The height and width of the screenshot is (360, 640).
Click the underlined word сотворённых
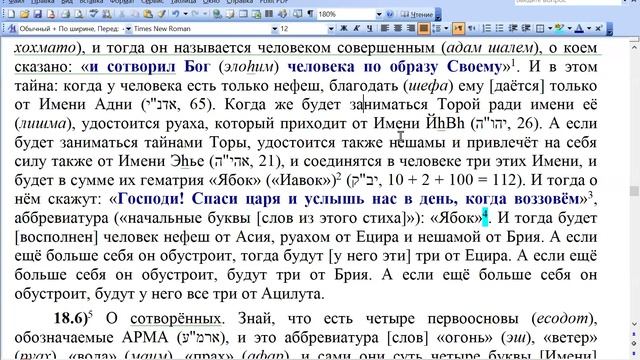[x=176, y=319]
